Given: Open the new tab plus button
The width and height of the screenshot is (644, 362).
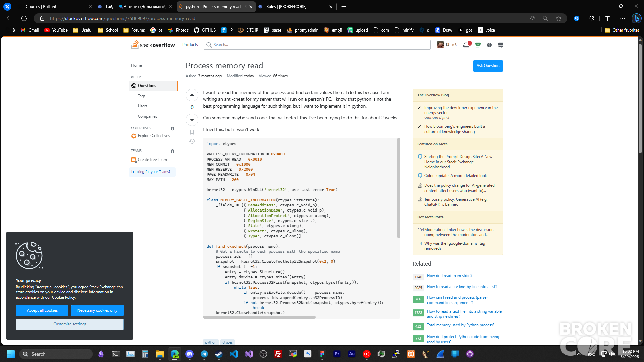Looking at the screenshot, I should click(x=344, y=7).
